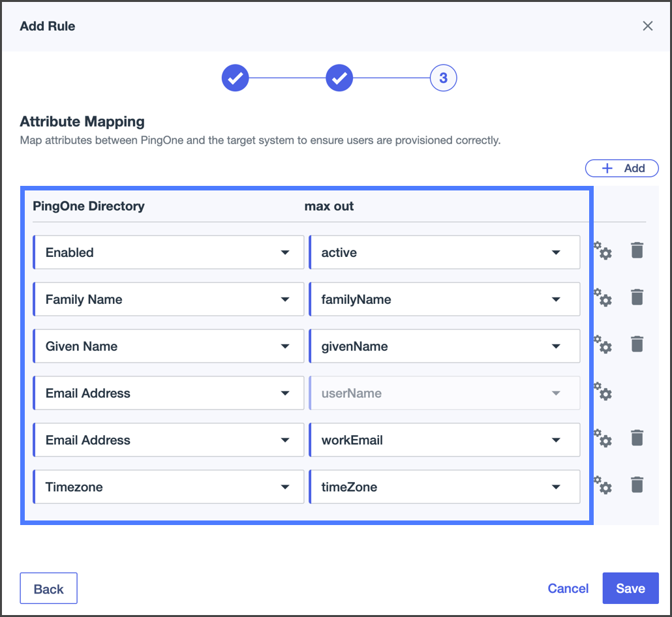Open the Family Name source dropdown

168,299
